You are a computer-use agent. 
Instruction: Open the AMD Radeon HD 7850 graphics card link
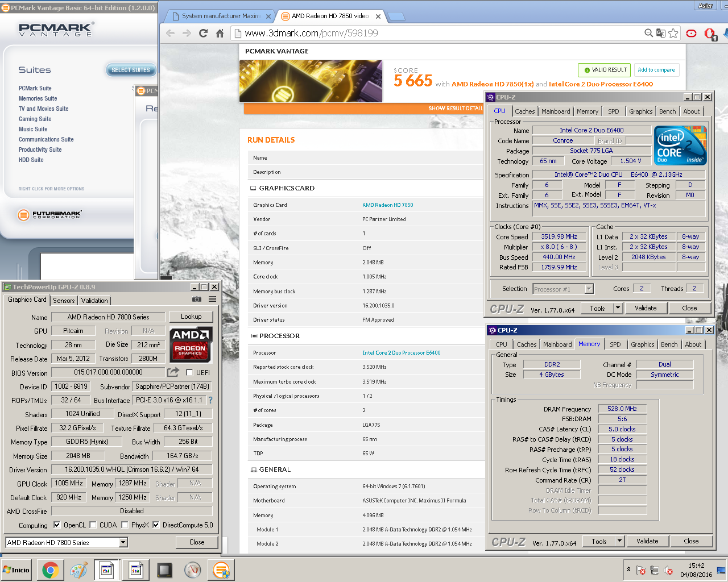tap(388, 205)
